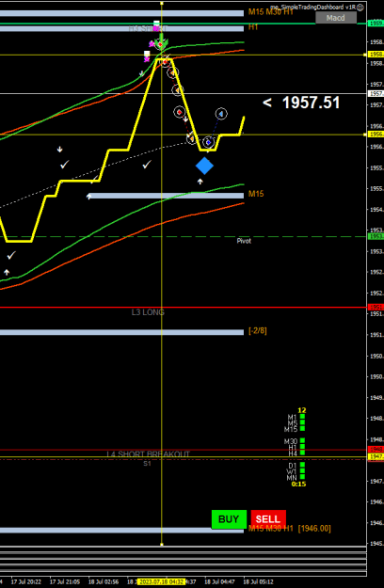Click the green M1 timeframe square

click(302, 417)
